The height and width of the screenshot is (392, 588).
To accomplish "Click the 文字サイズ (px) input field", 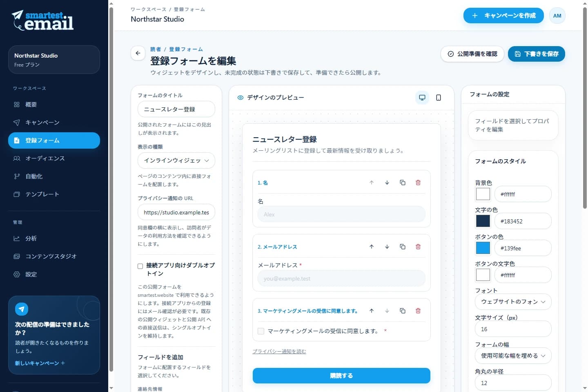I will [x=513, y=329].
